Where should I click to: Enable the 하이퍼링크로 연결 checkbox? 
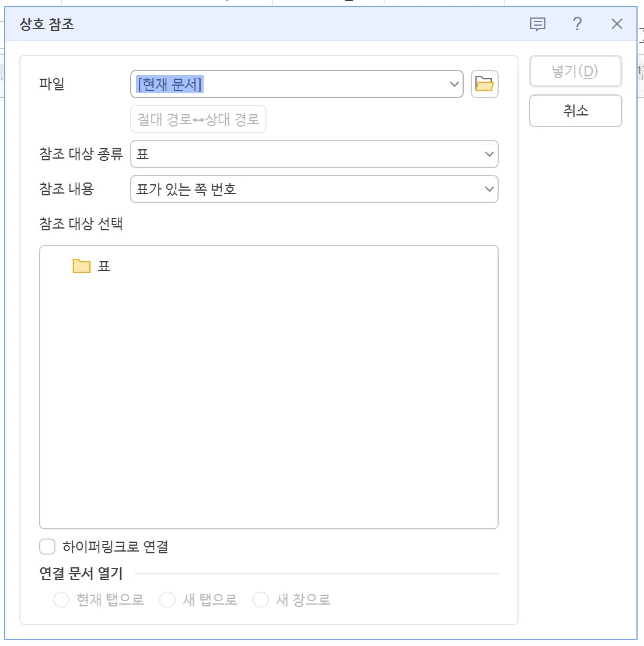47,546
